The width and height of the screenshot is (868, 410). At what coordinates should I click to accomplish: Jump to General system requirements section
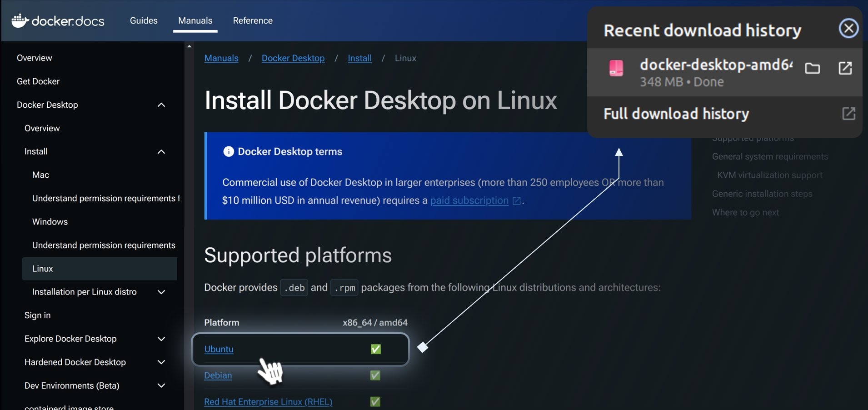[x=770, y=156]
